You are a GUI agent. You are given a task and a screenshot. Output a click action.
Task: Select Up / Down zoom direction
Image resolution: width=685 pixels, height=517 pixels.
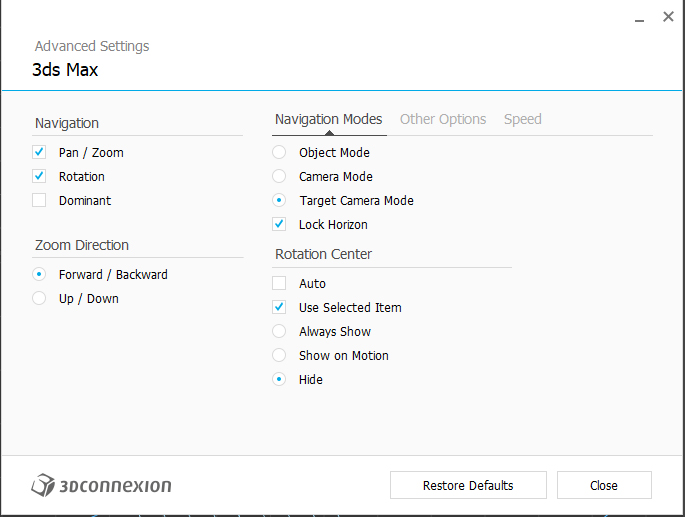point(39,298)
